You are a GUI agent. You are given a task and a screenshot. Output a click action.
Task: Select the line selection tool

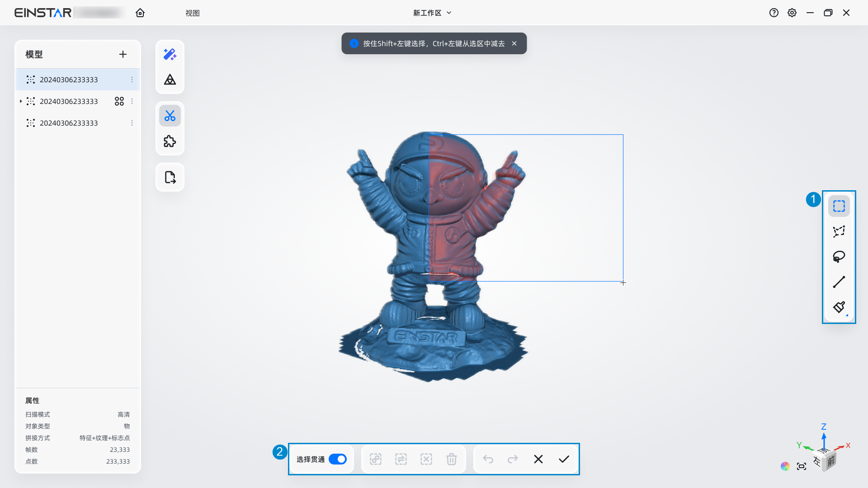click(x=839, y=282)
